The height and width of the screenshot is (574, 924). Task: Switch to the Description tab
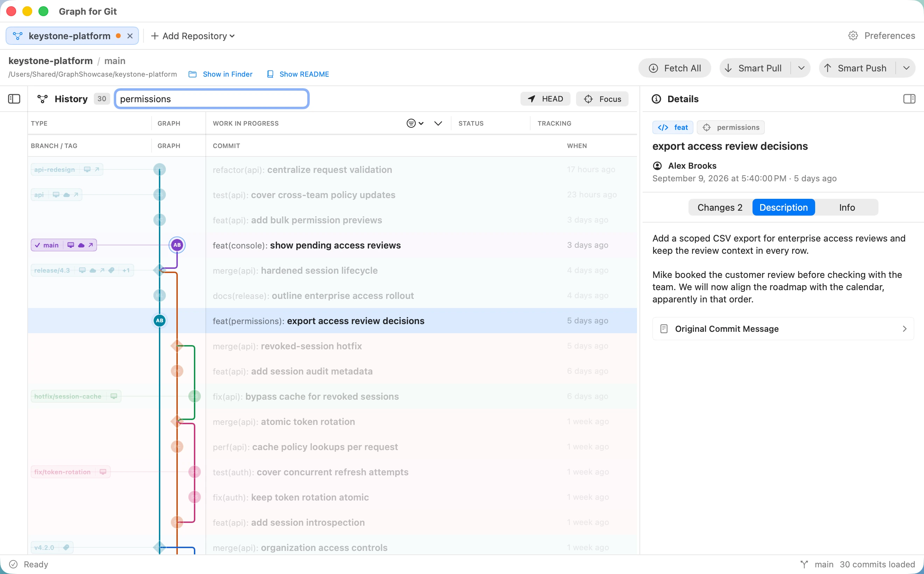[x=784, y=207]
